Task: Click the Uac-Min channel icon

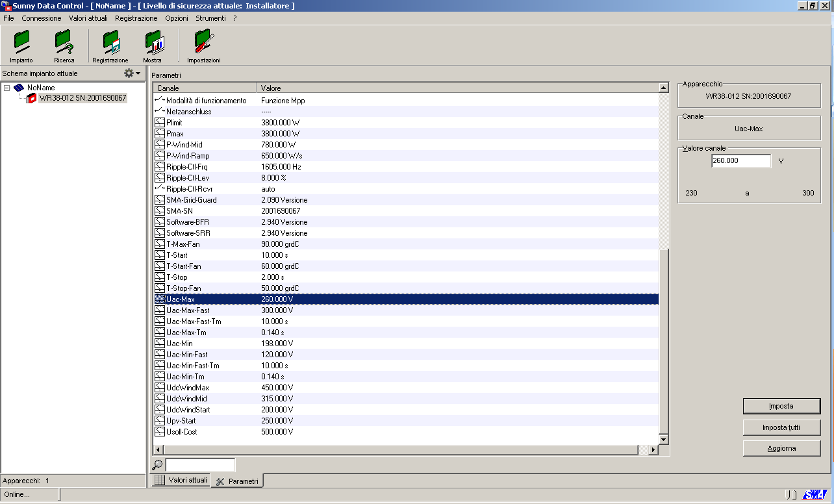Action: point(160,344)
